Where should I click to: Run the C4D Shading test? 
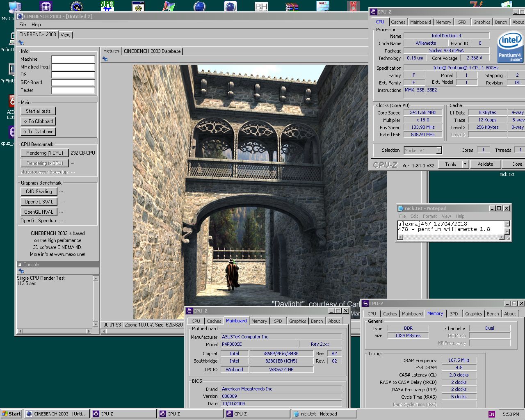click(x=39, y=192)
